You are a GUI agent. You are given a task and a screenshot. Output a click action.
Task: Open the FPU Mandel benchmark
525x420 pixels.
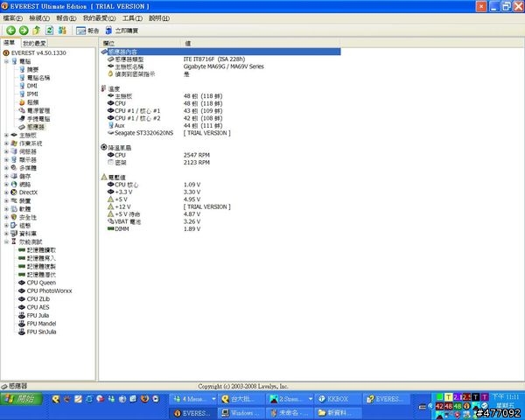pyautogui.click(x=37, y=324)
